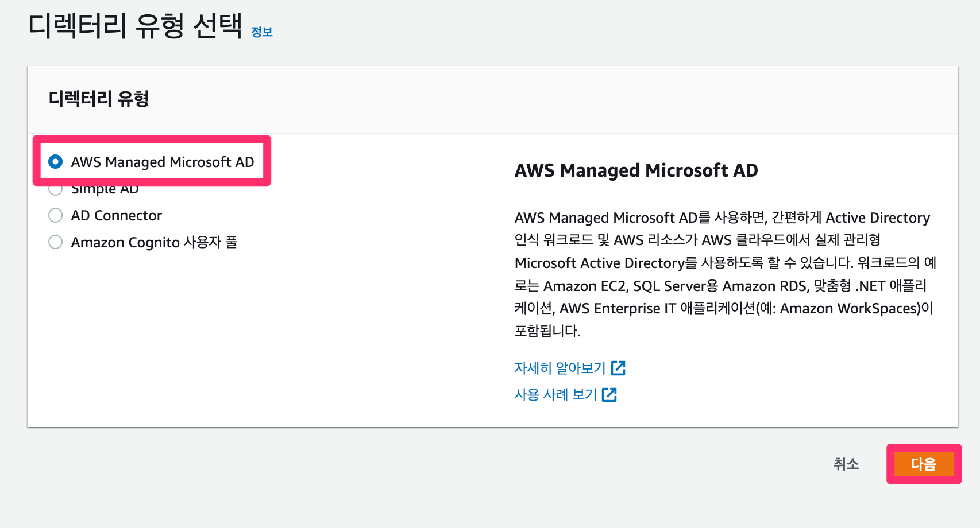Viewport: 980px width, 528px height.
Task: Click the AWS Managed Microsoft AD option label
Action: coord(162,162)
